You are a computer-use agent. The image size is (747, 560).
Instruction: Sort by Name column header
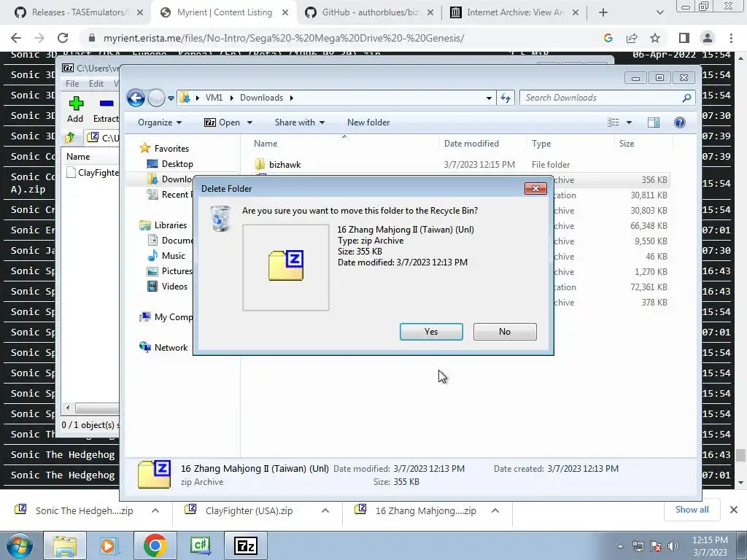266,144
